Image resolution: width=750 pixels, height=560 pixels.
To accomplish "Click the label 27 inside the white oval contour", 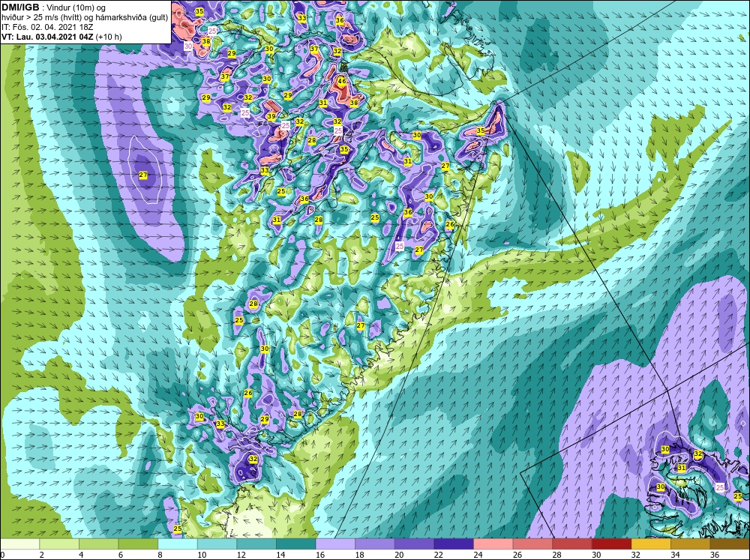I will coord(143,175).
